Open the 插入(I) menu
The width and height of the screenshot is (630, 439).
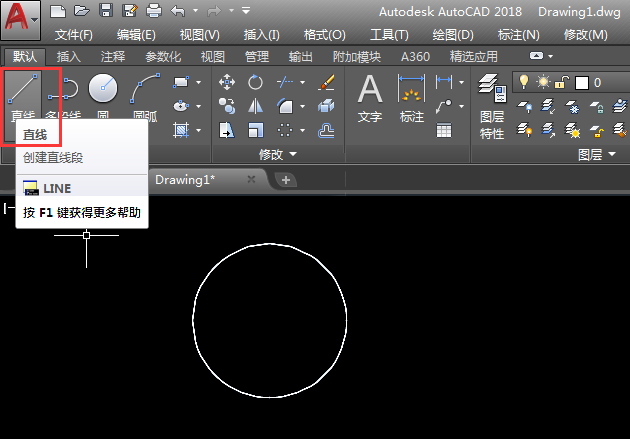click(x=262, y=35)
